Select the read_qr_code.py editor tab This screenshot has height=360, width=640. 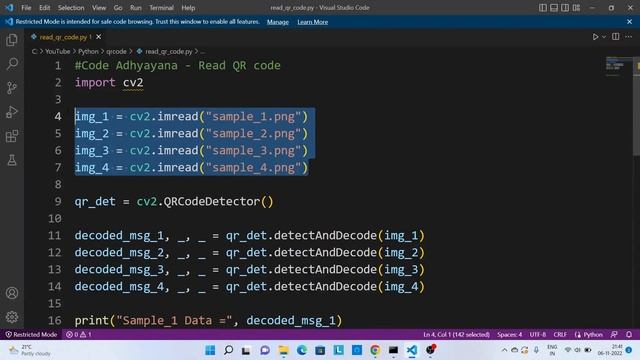click(64, 37)
